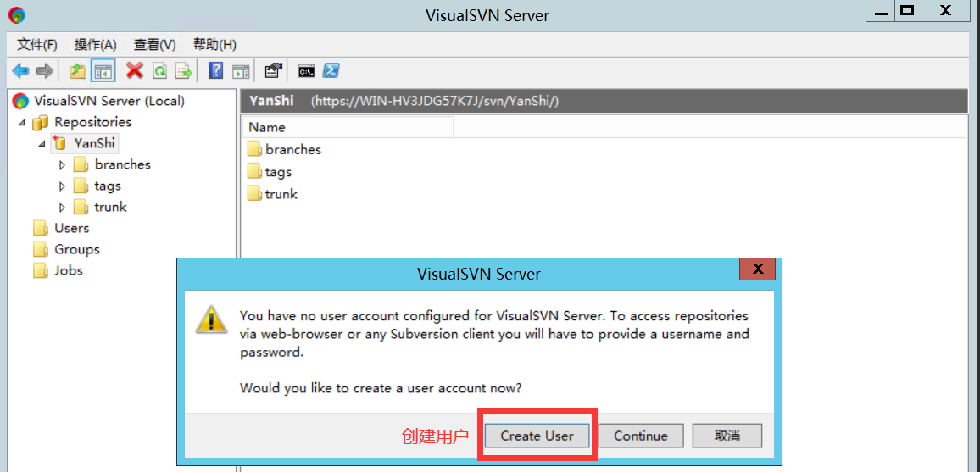
Task: Toggle the Show/Hide Action Pane icon
Action: (x=241, y=71)
